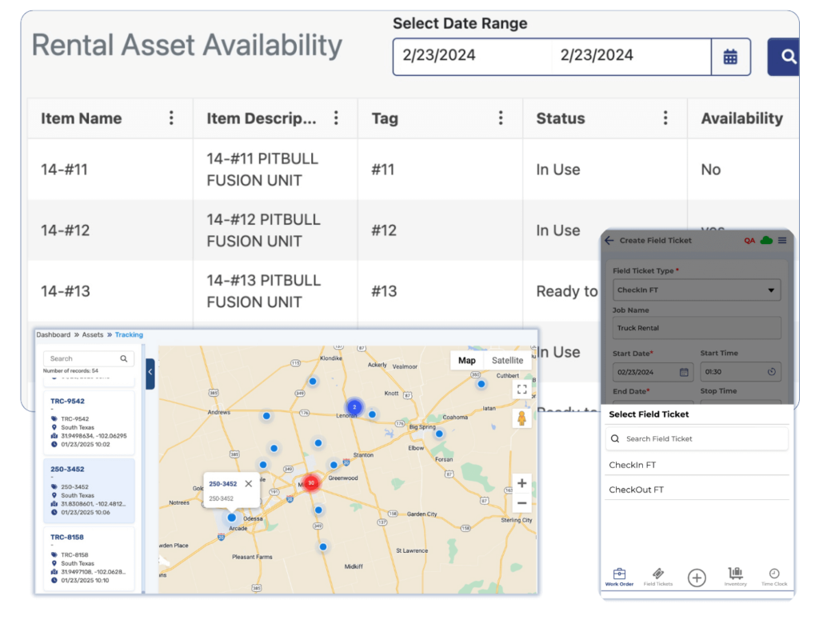Click the Tracking breadcrumb link
This screenshot has width=819, height=644.
pyautogui.click(x=130, y=334)
